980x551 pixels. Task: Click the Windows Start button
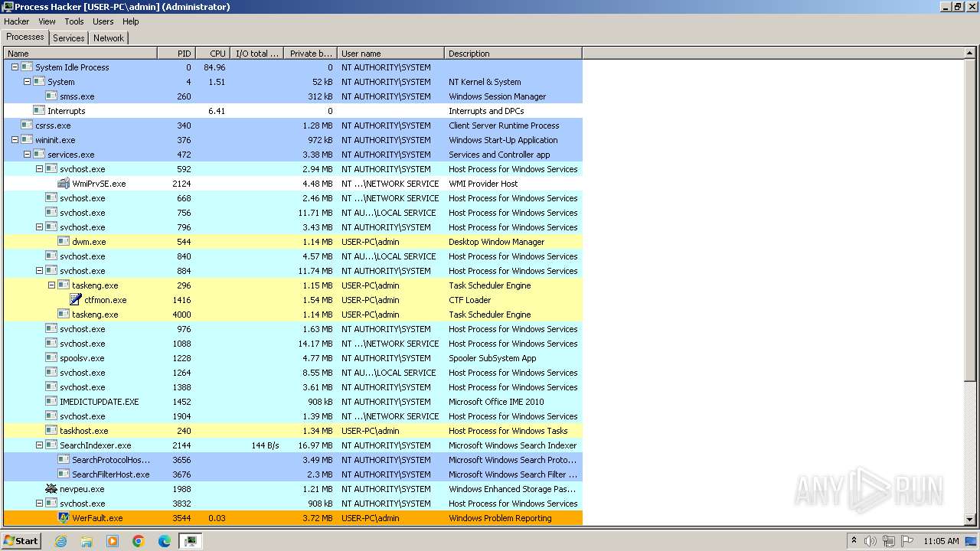(x=21, y=541)
